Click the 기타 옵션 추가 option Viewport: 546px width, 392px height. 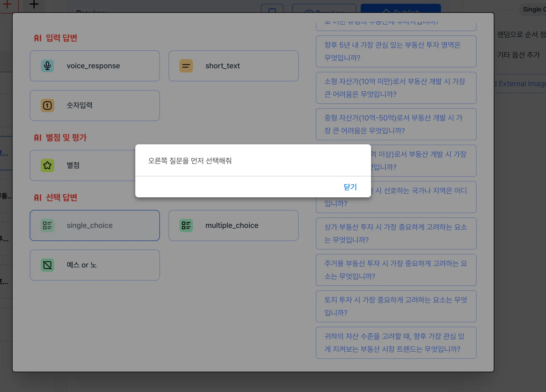click(518, 55)
